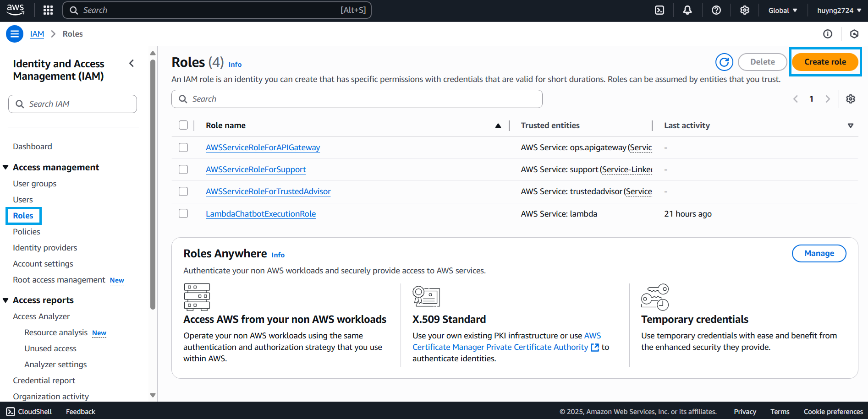
Task: Click the Delete button
Action: point(763,62)
